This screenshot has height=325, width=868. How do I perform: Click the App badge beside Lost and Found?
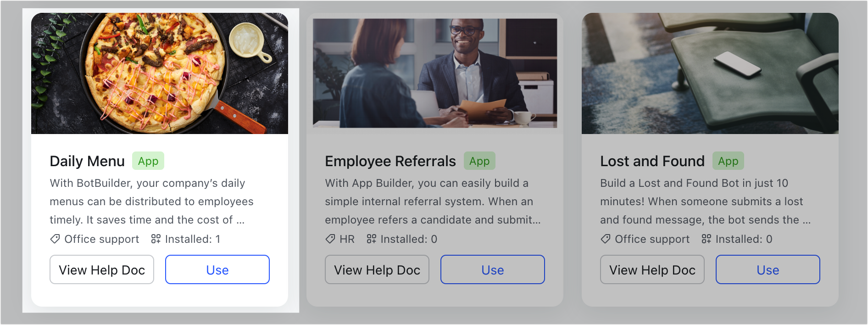click(728, 161)
